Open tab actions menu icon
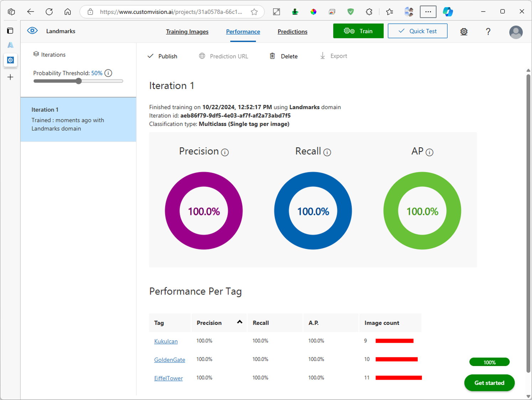This screenshot has height=400, width=532. [x=11, y=12]
